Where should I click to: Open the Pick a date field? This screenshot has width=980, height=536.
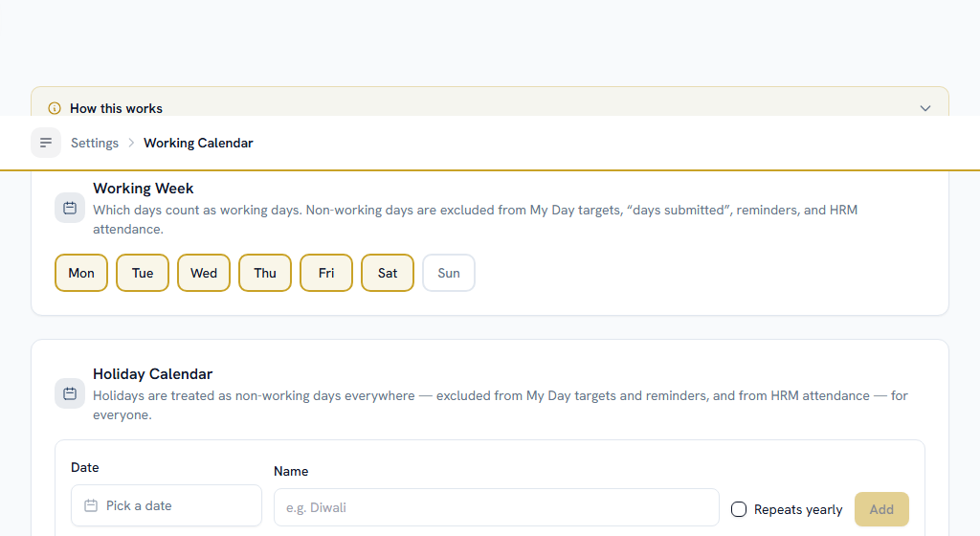pos(167,505)
